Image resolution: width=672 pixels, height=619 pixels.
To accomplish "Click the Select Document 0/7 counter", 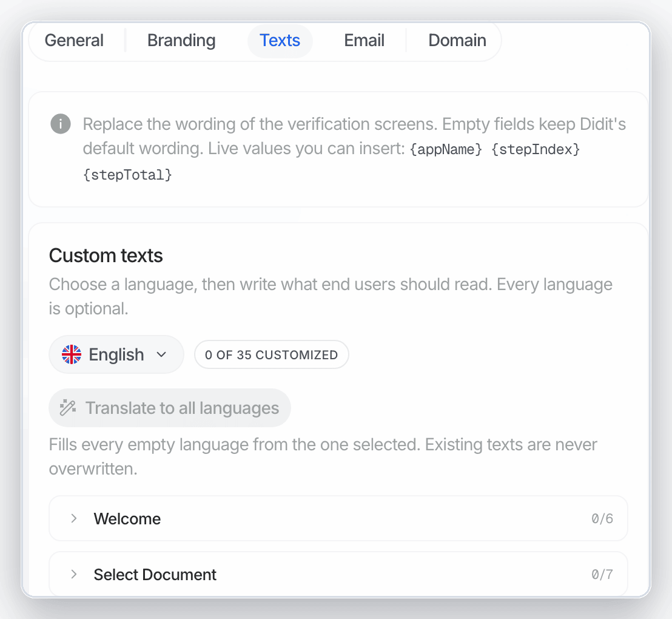I will (602, 574).
